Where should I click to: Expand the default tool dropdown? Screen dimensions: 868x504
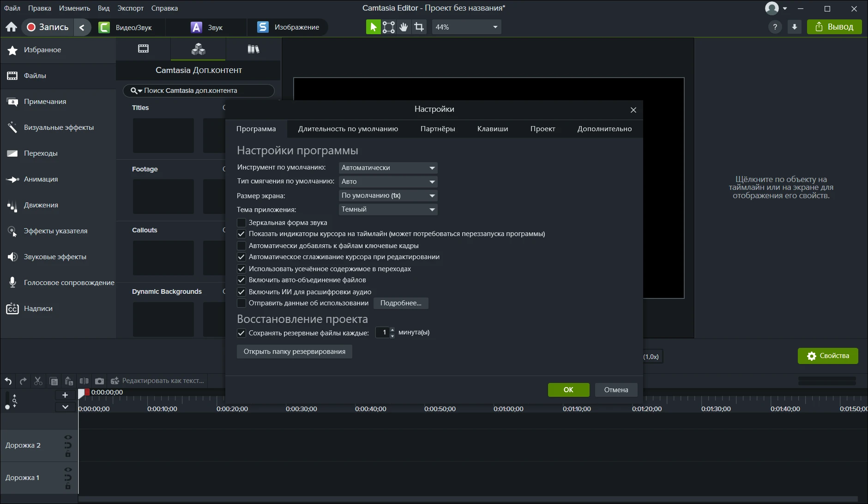point(388,168)
